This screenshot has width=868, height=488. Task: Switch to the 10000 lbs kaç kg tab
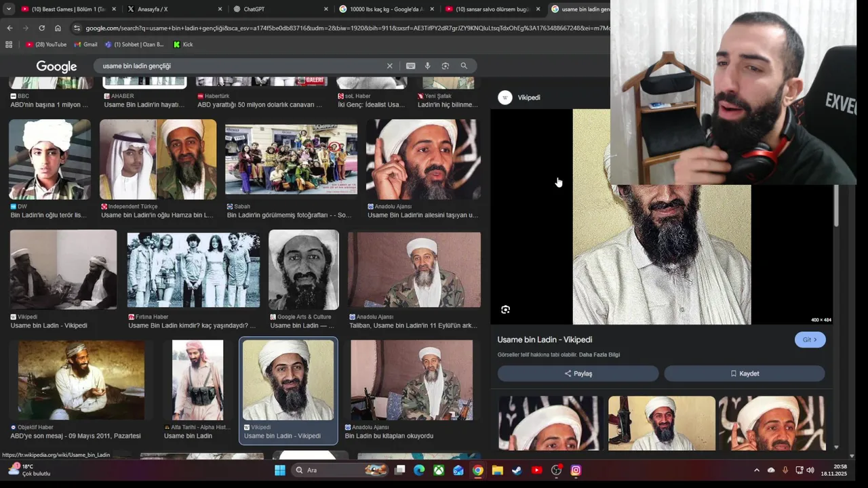pos(387,9)
